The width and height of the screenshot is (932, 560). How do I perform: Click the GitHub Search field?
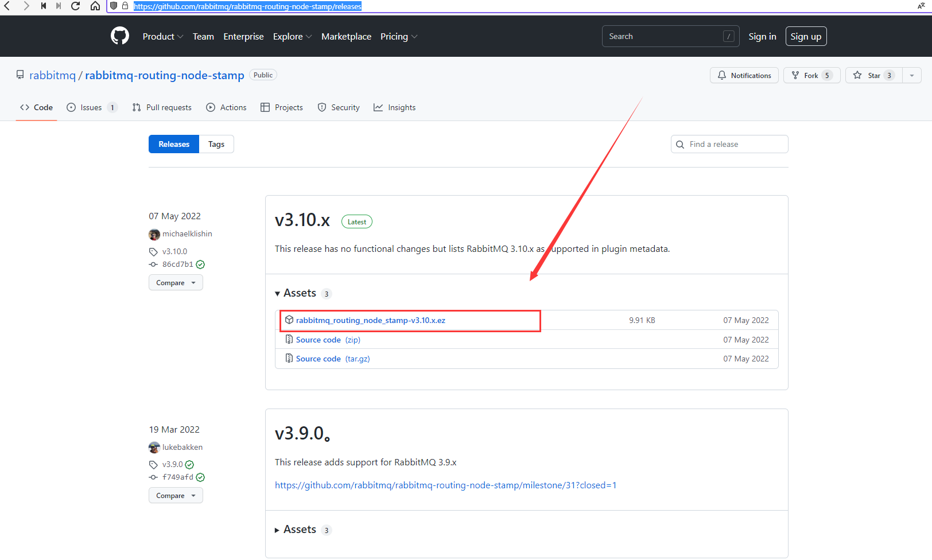[x=670, y=36]
